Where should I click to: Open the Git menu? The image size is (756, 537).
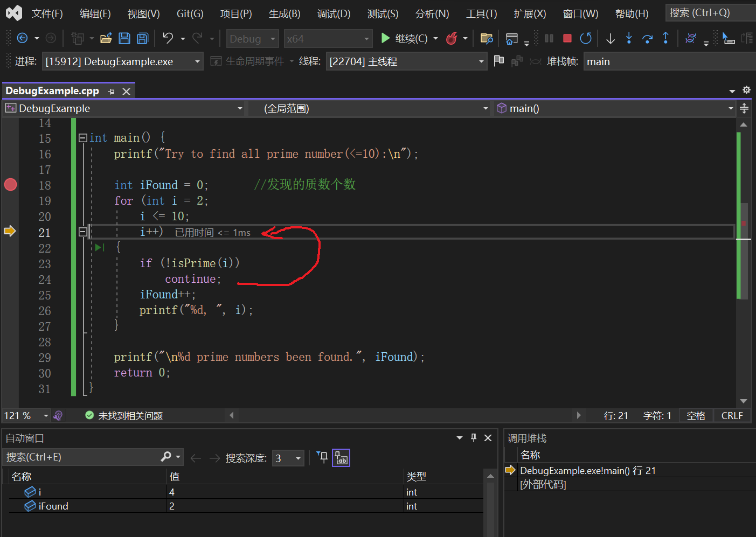190,13
